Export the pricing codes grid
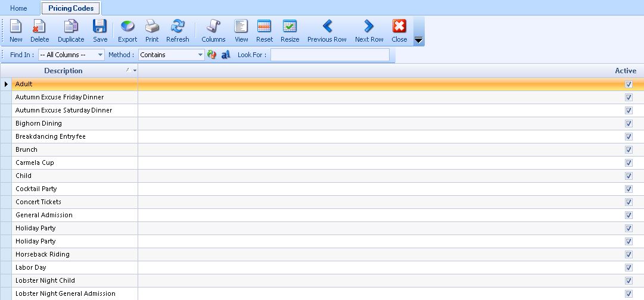Viewport: 644px width, 300px height. [x=127, y=31]
